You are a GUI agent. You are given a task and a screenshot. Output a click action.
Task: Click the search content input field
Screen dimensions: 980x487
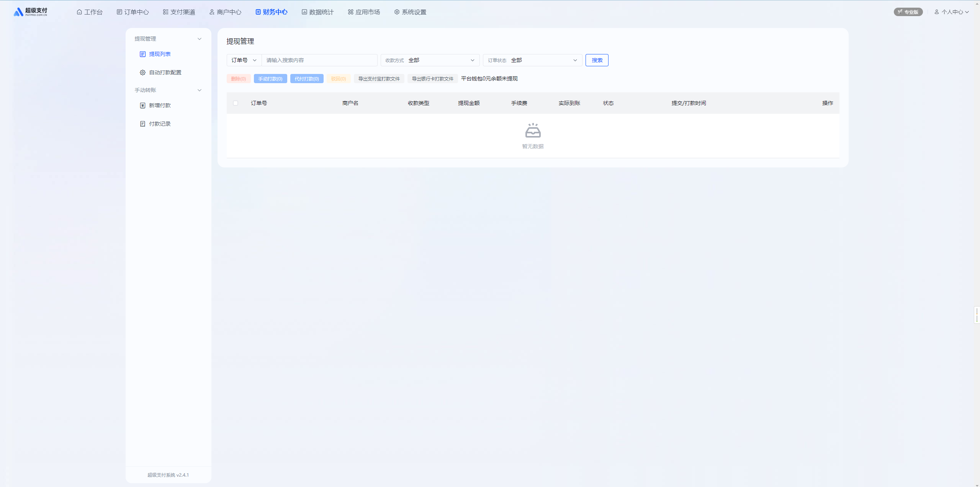tap(319, 60)
